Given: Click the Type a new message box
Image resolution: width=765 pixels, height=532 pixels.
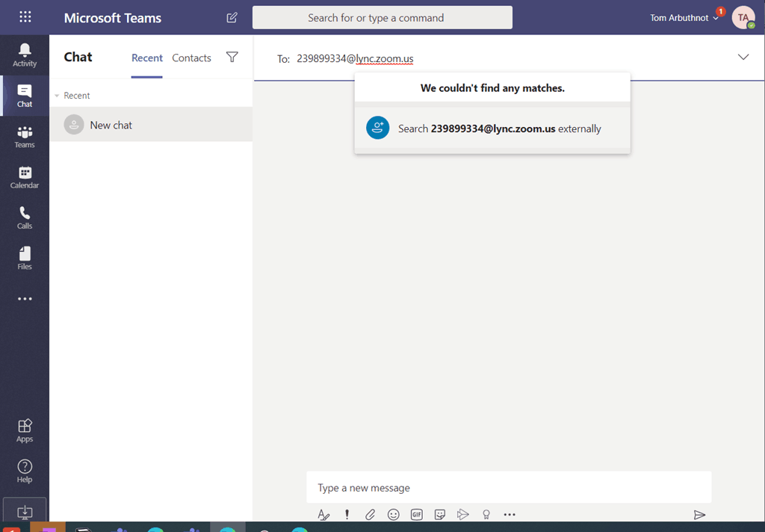Looking at the screenshot, I should 508,488.
